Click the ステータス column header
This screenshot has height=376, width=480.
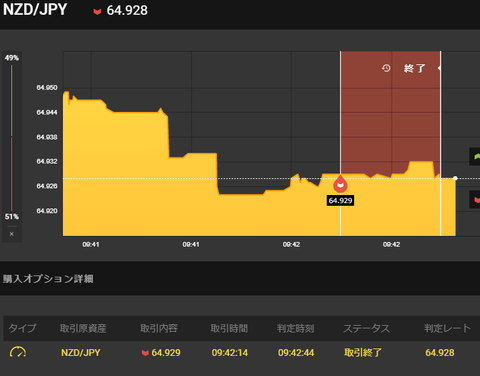click(x=366, y=328)
